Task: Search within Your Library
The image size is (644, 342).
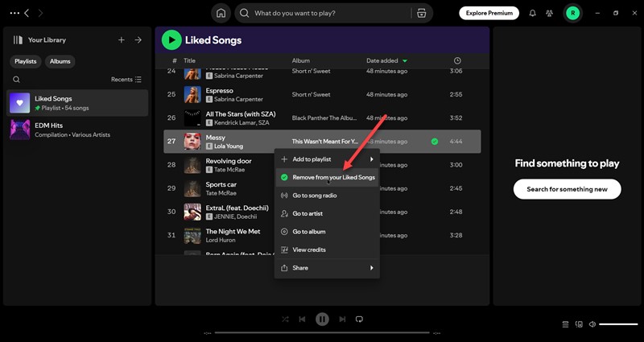Action: [16, 80]
